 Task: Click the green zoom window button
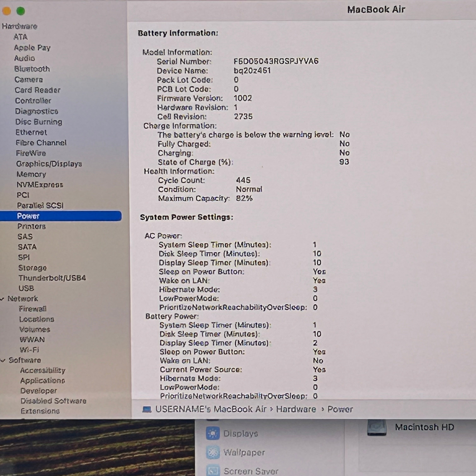pyautogui.click(x=21, y=11)
